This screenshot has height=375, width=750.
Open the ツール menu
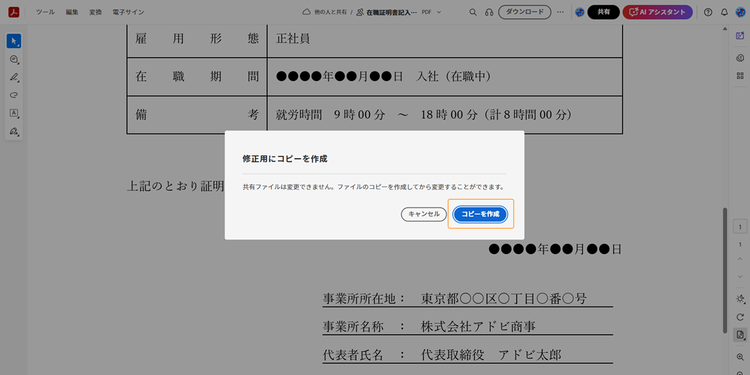tap(45, 12)
